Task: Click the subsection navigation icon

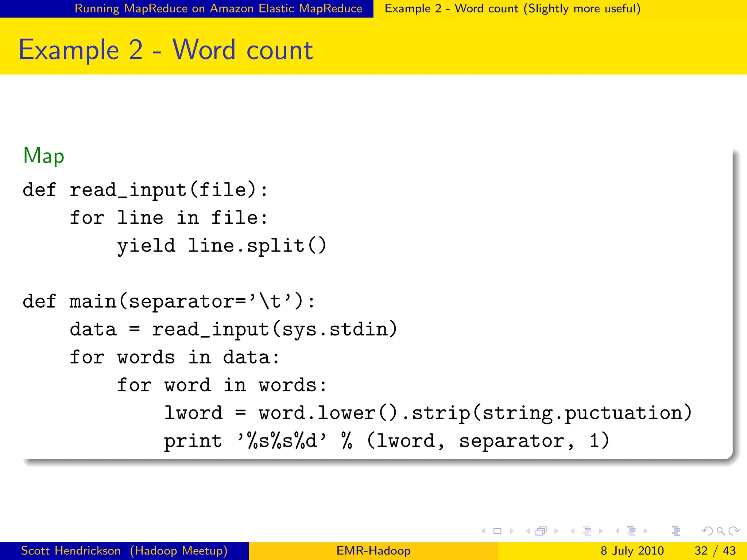Action: 587,531
